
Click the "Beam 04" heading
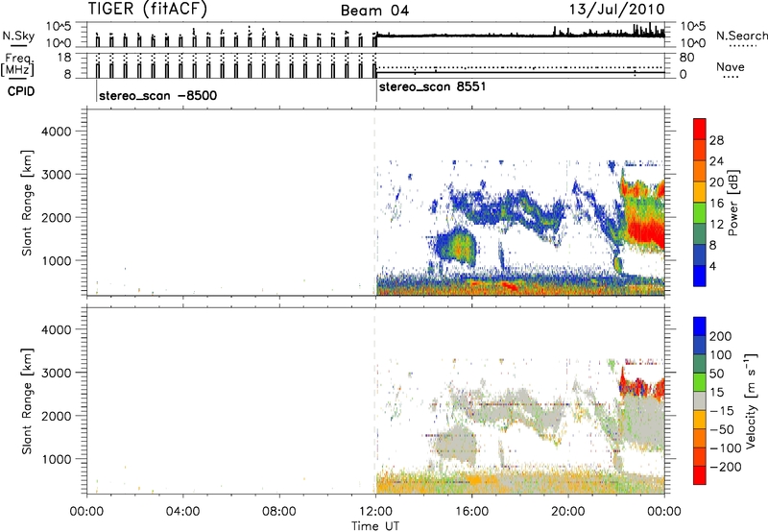(374, 11)
